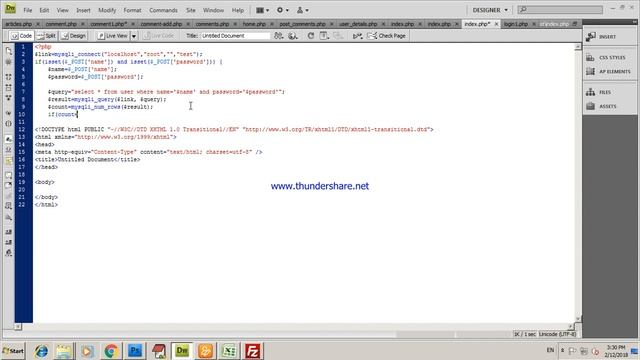
Task: Click the clock in the system tray
Action: tap(616, 351)
